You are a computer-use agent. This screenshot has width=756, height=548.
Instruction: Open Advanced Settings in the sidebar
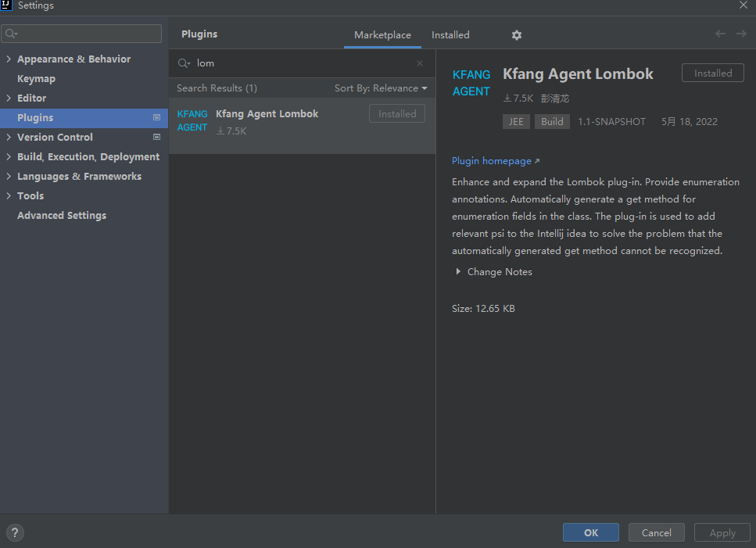click(x=62, y=216)
